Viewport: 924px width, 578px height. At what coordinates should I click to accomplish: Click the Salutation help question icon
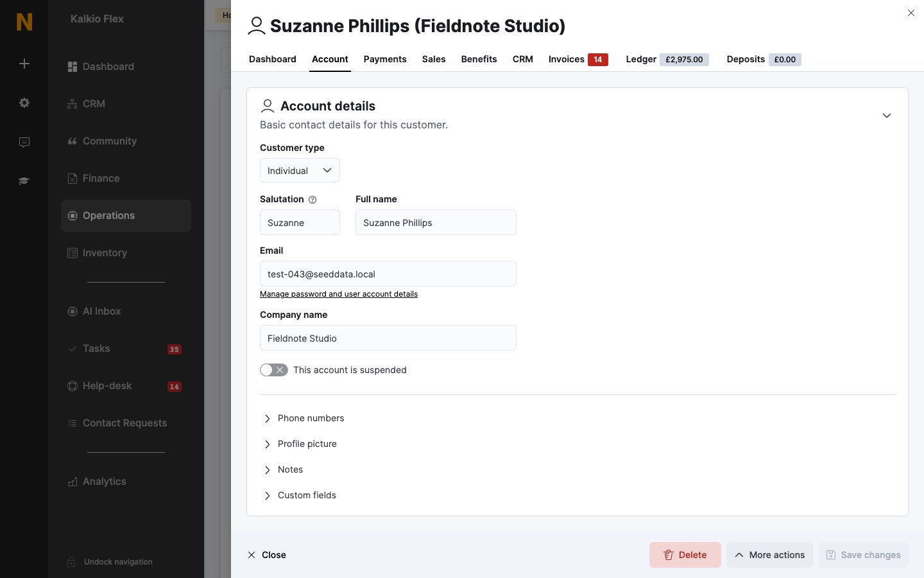pyautogui.click(x=312, y=200)
